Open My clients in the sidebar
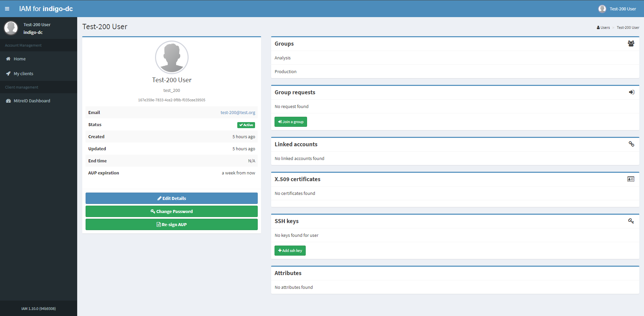The width and height of the screenshot is (644, 316). 23,73
